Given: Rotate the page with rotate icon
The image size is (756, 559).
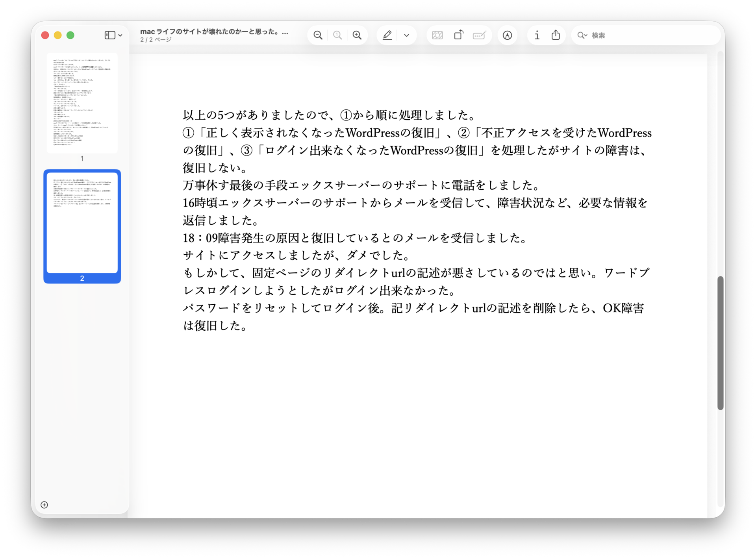Looking at the screenshot, I should pos(459,35).
